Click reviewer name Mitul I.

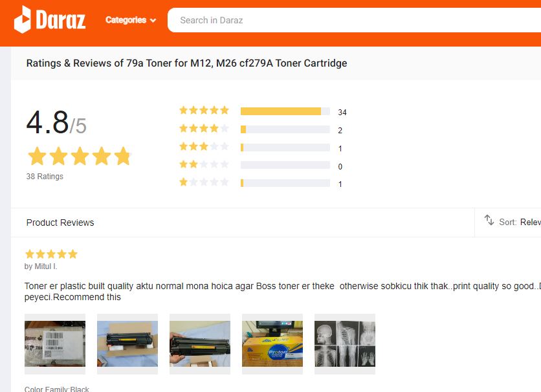click(x=41, y=267)
